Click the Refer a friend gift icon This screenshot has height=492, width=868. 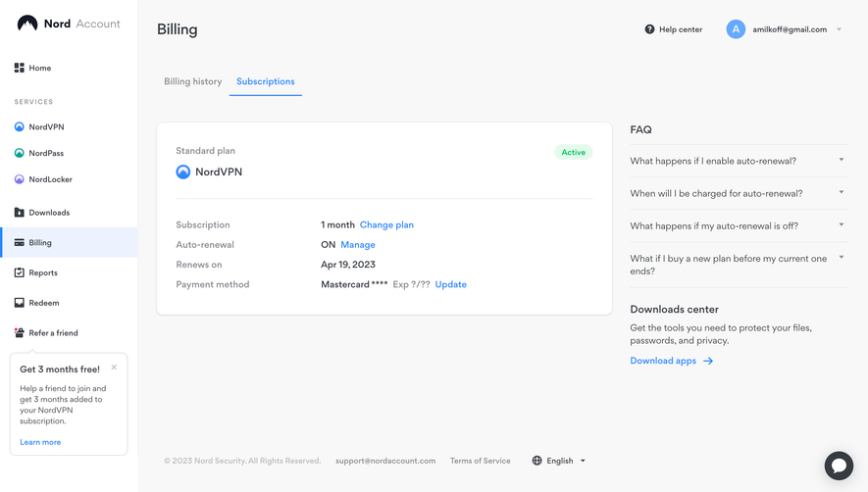tap(20, 332)
